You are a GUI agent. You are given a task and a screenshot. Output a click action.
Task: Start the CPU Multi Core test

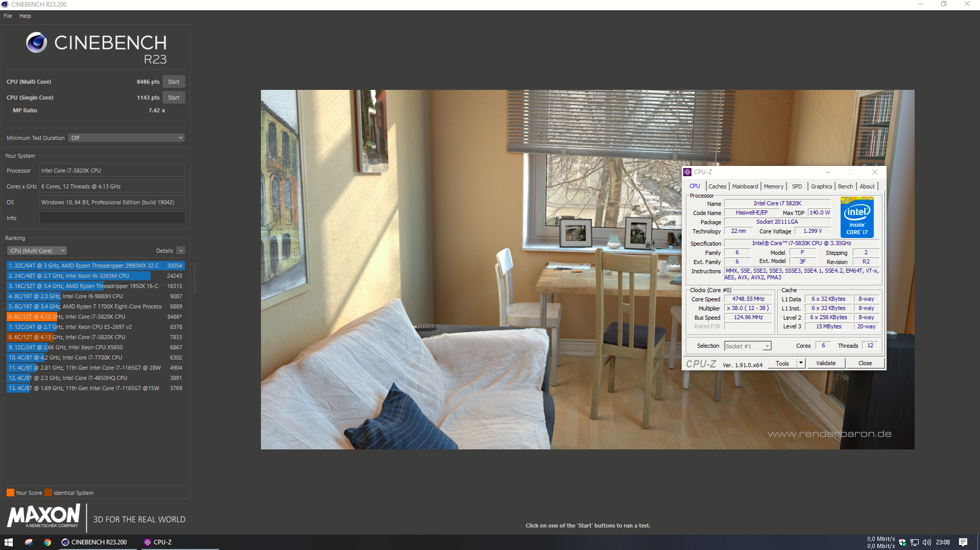[x=174, y=82]
